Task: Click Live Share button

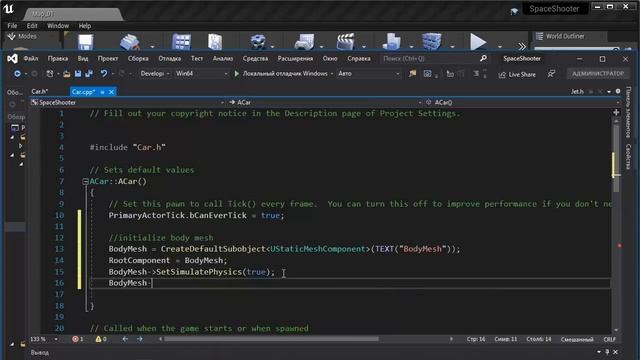Action: (517, 74)
